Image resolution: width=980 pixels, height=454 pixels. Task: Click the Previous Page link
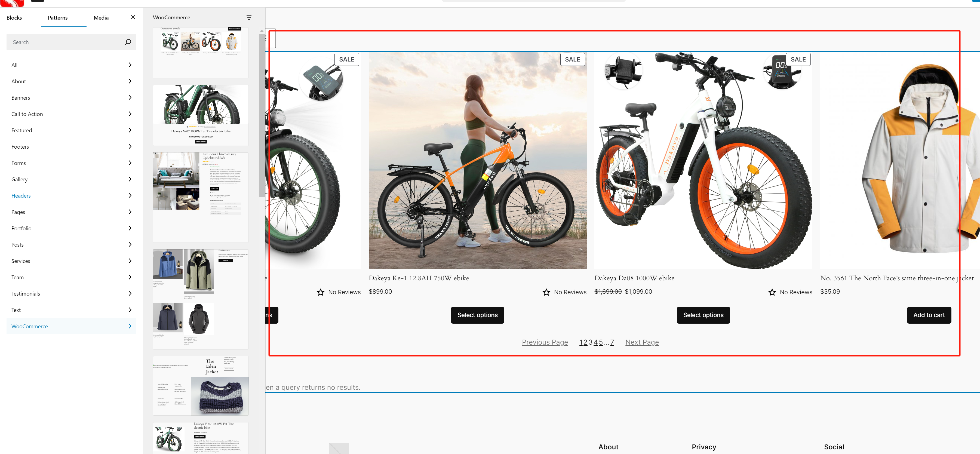click(x=545, y=342)
